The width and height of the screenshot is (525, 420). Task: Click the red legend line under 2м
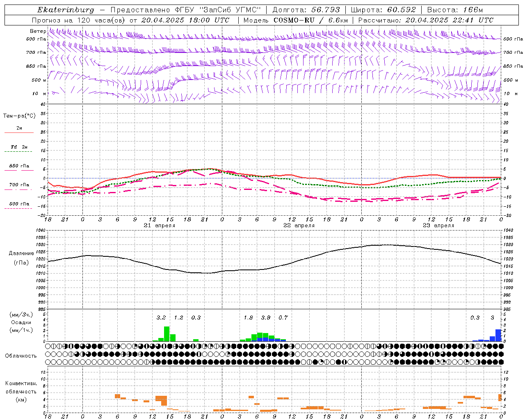pos(19,132)
